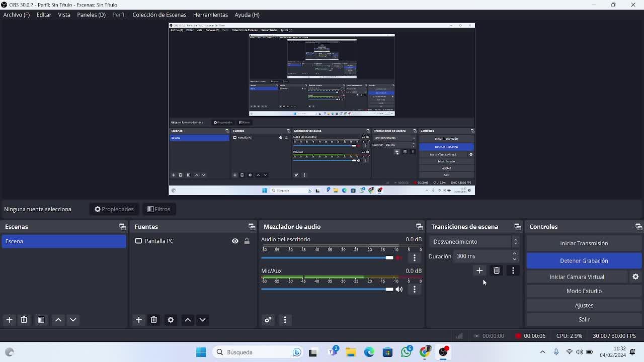The height and width of the screenshot is (362, 644).
Task: Unmute Audio del escritorio speaker icon
Action: (399, 258)
